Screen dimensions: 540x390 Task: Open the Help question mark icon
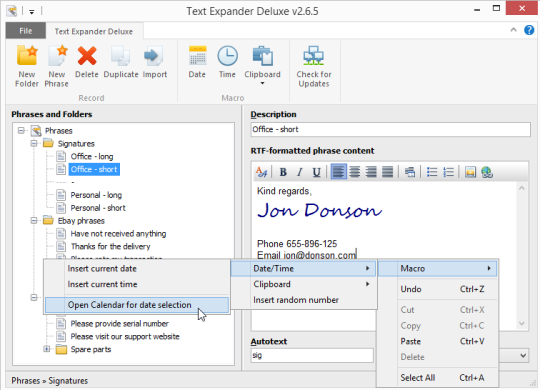529,30
